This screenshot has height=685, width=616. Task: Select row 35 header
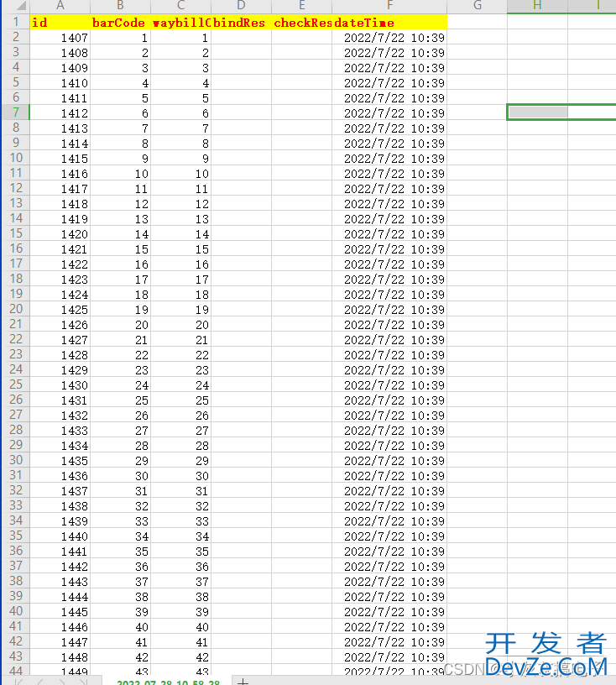click(16, 536)
